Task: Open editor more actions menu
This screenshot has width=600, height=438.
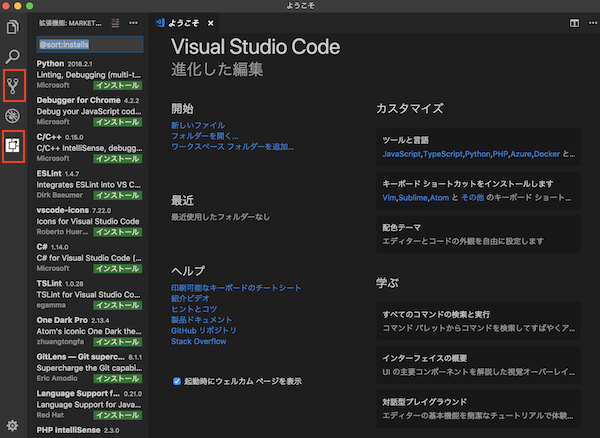Action: click(x=593, y=23)
